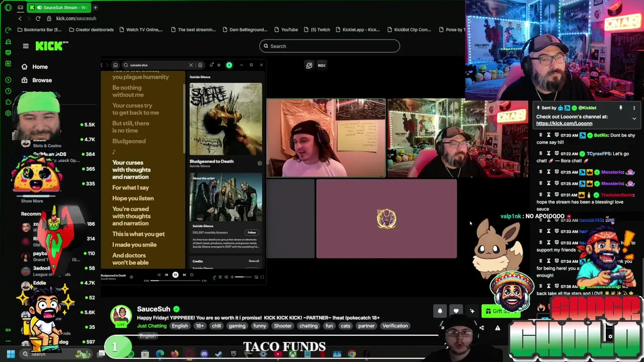Viewport: 644px width, 362px height.
Task: Open the About the artist photo
Action: (x=225, y=197)
